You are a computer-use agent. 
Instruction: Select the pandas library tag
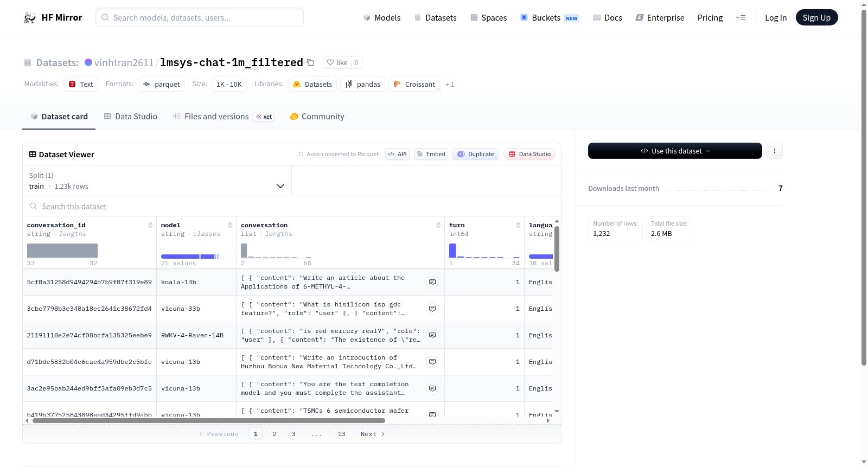pyautogui.click(x=363, y=84)
